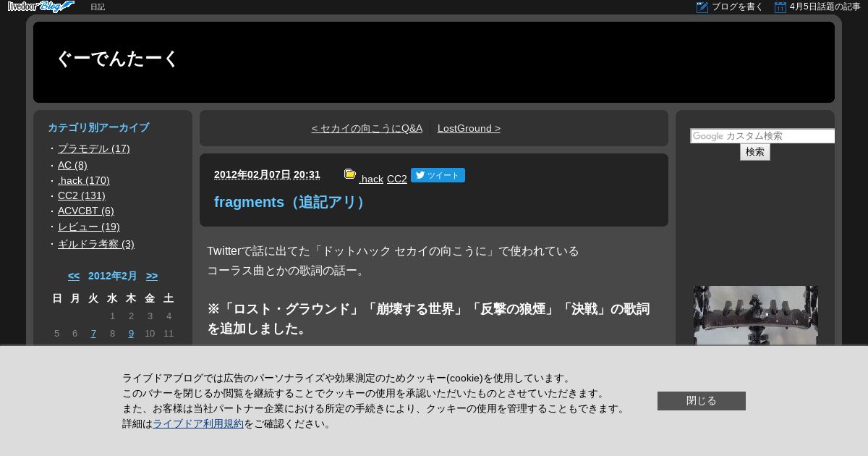Viewport: 868px width, 456px height.
Task: Open category プラモデル (17)
Action: pos(94,148)
